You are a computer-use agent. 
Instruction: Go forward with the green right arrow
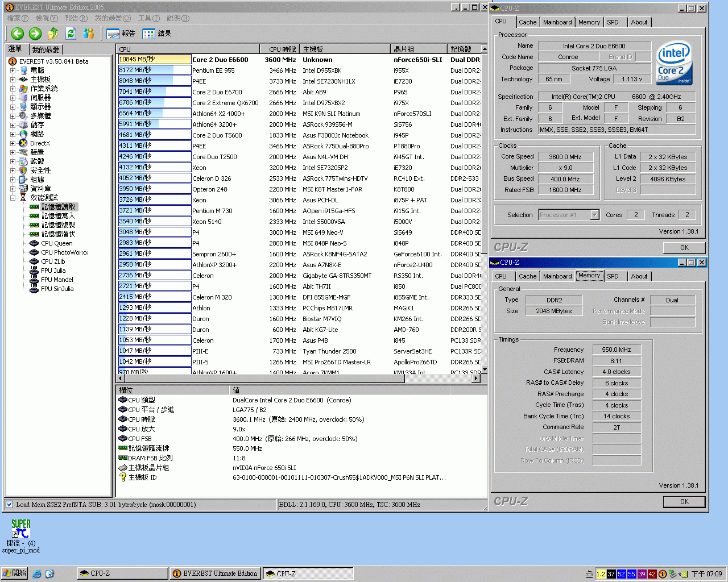[x=35, y=34]
